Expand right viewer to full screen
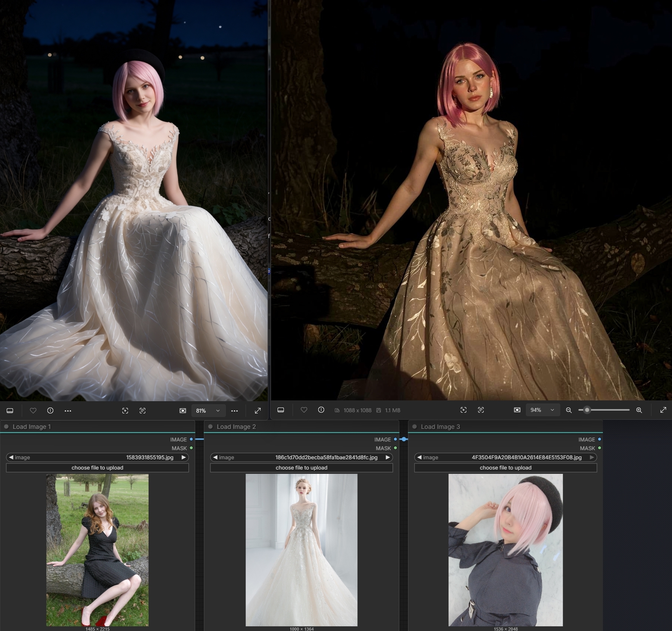The image size is (672, 631). [x=663, y=410]
